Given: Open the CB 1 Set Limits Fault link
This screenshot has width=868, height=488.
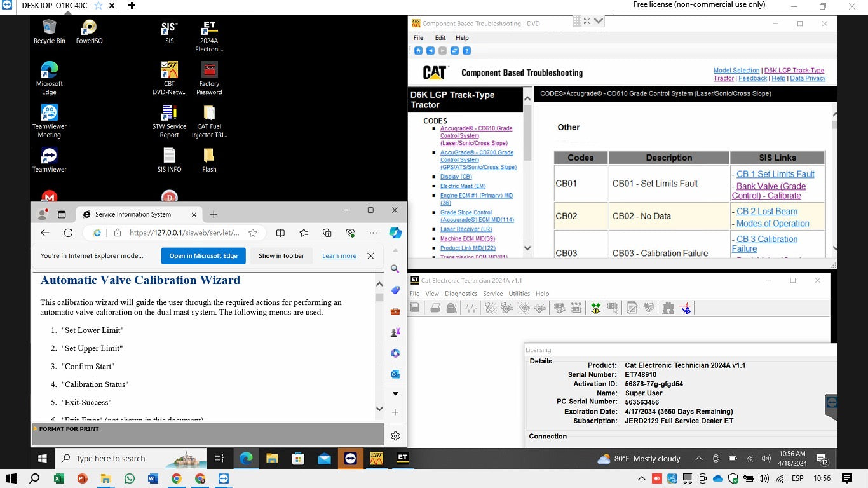Looking at the screenshot, I should [x=775, y=174].
